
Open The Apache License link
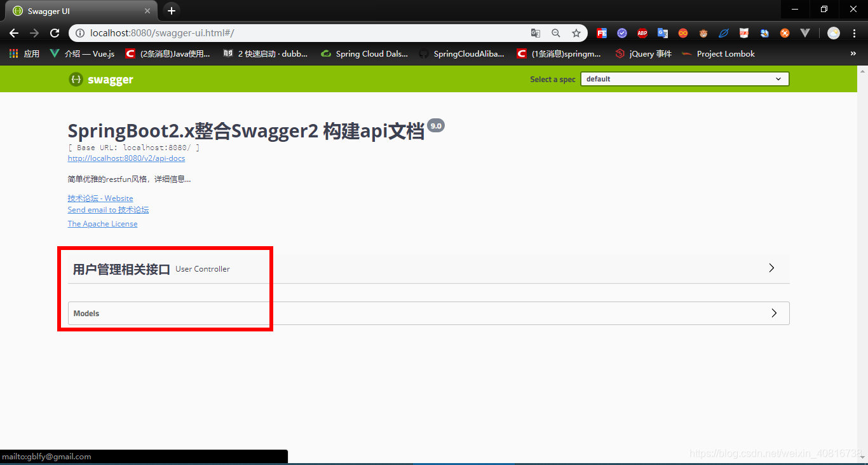tap(102, 224)
